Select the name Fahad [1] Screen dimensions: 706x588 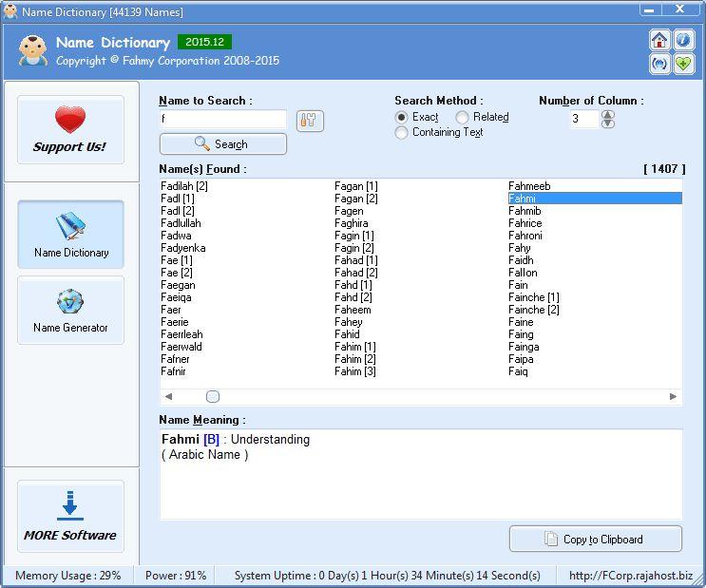coord(356,260)
